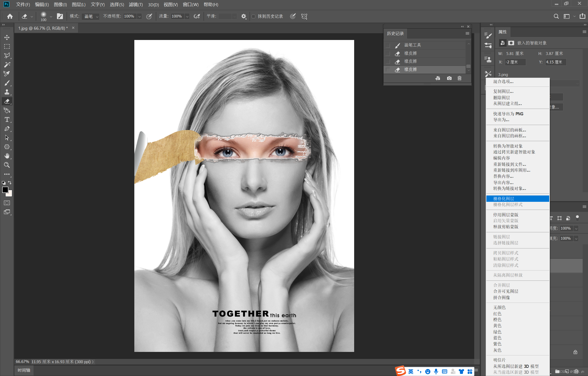The height and width of the screenshot is (376, 588).
Task: Select the Magic Wand tool
Action: pos(7,65)
